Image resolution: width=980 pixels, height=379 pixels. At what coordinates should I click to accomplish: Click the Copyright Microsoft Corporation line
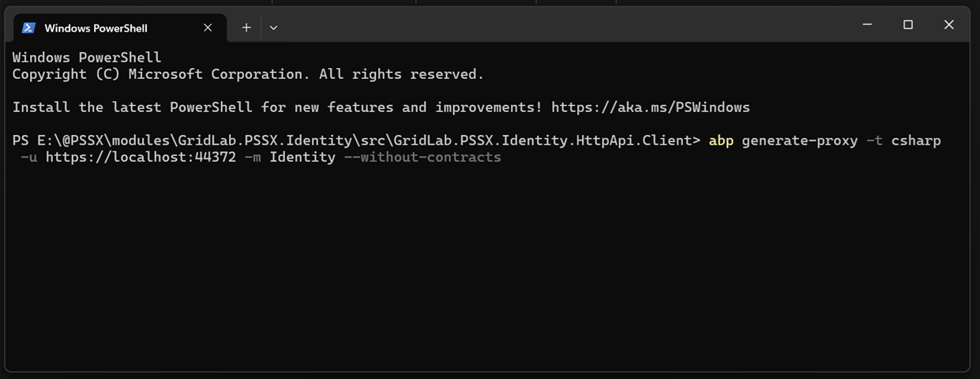248,74
